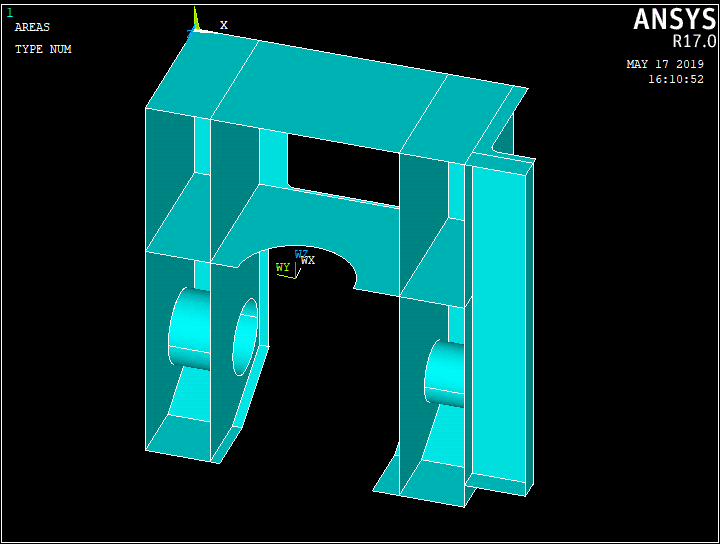Click the global coordinate triad origin
This screenshot has width=720, height=544.
pos(194,31)
